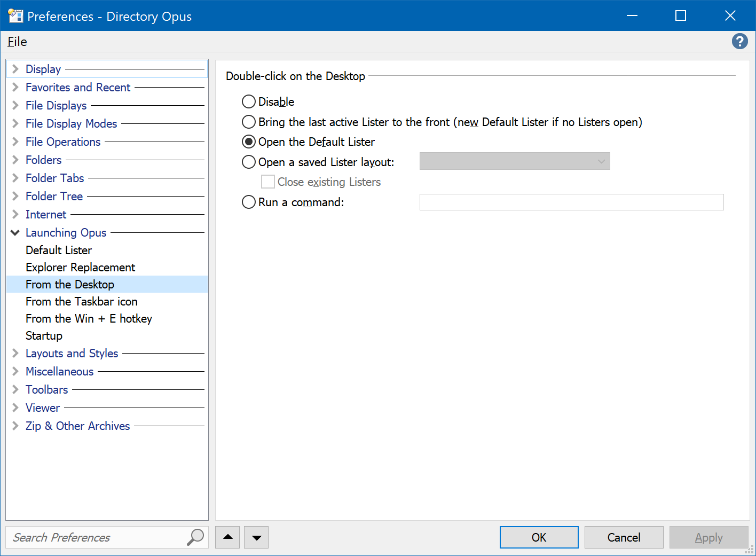Click the Viewer category label

pyautogui.click(x=43, y=408)
